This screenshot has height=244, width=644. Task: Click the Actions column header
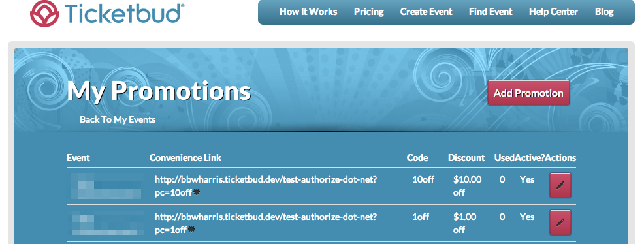tap(560, 158)
